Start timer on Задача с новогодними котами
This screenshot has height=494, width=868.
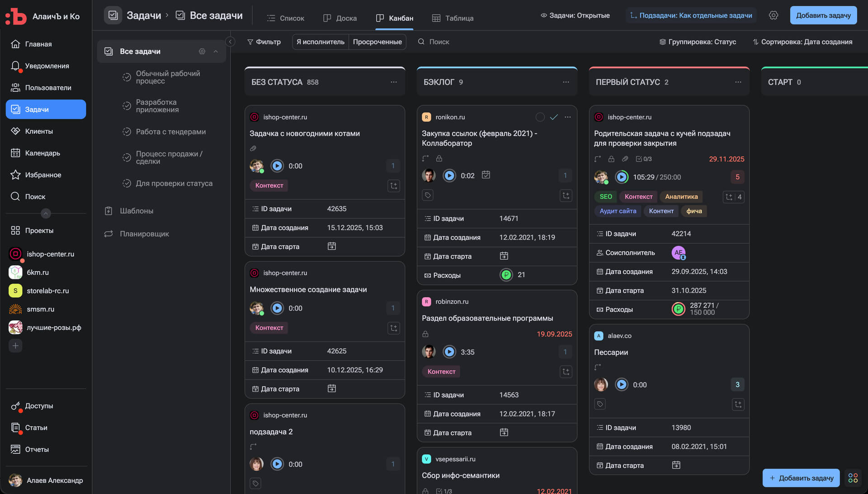click(277, 166)
